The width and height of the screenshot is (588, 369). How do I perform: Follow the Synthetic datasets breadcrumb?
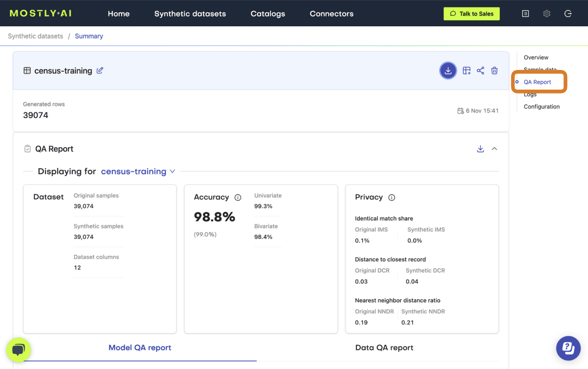(35, 36)
